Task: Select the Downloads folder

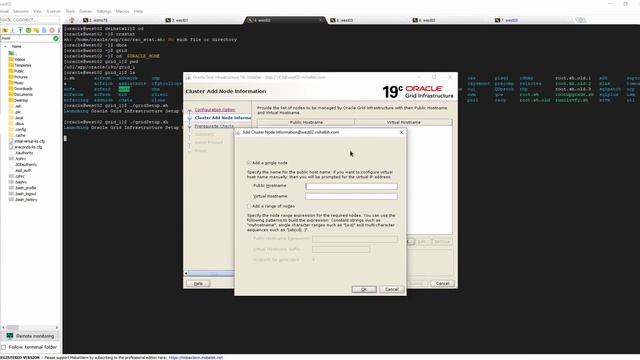Action: tap(20, 89)
